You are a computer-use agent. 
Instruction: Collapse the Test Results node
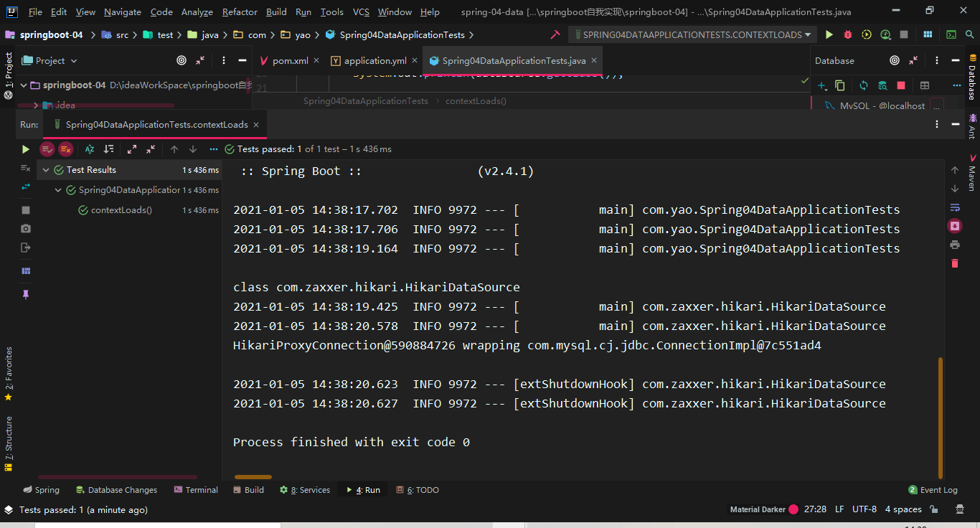click(46, 170)
